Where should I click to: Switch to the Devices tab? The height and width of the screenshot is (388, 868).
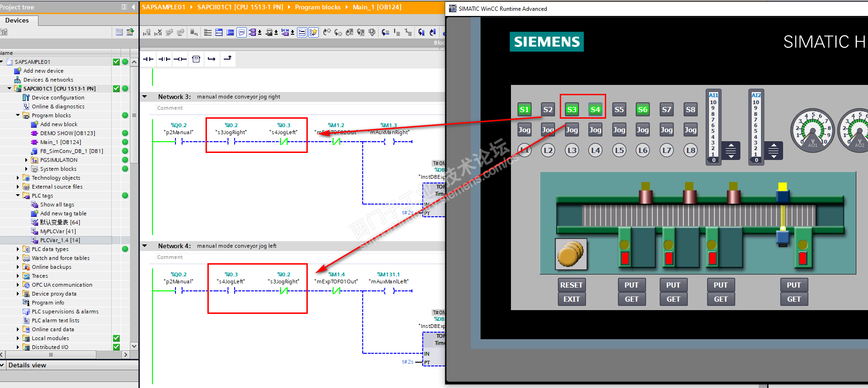17,20
